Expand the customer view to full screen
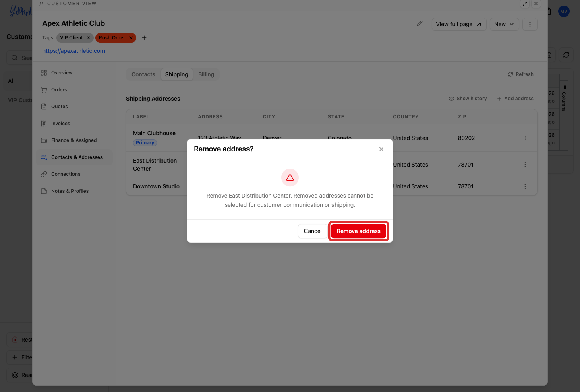 (x=525, y=4)
